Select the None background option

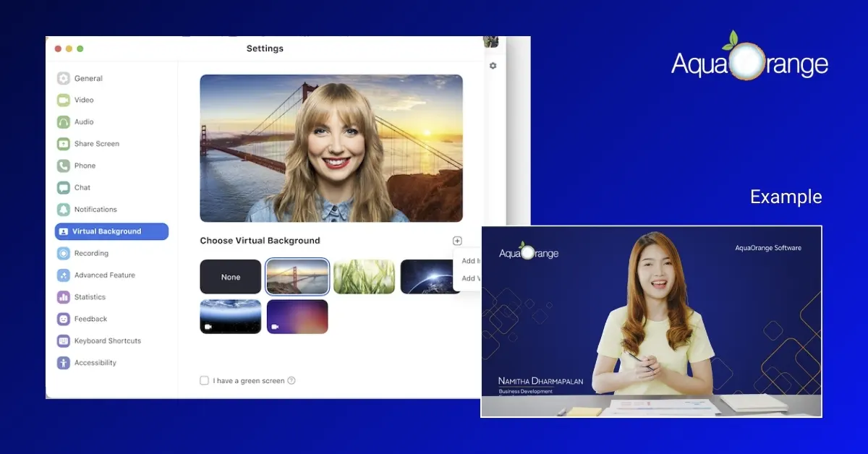point(231,277)
